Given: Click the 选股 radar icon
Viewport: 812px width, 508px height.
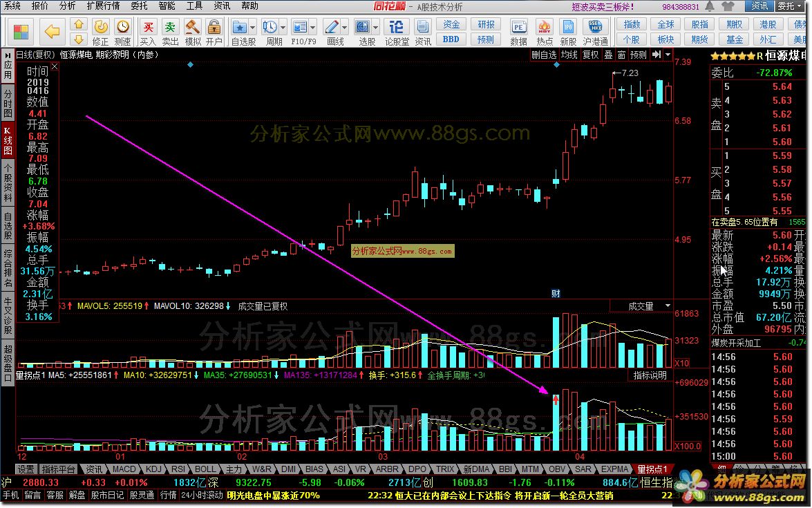Looking at the screenshot, I should coord(363,27).
